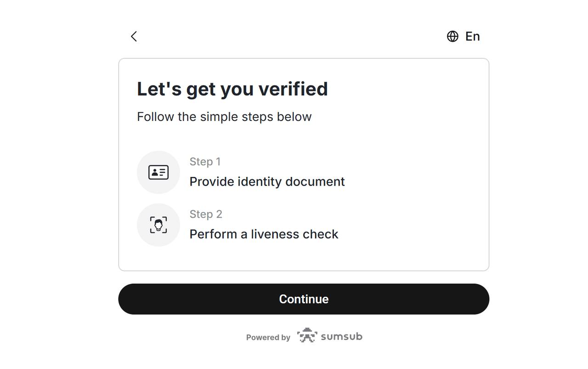Click the "sumsub" wordmark text
Image resolution: width=588 pixels, height=369 pixels.
pyautogui.click(x=341, y=336)
